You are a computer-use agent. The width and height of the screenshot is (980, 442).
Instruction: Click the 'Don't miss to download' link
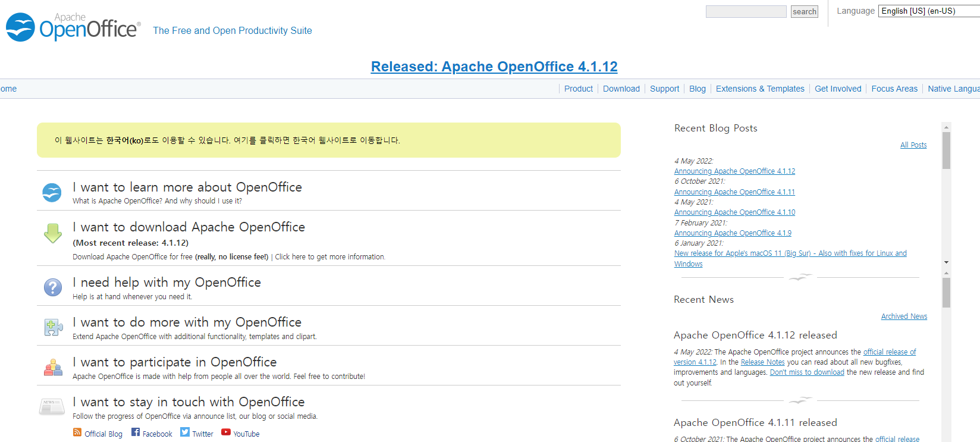pyautogui.click(x=807, y=372)
